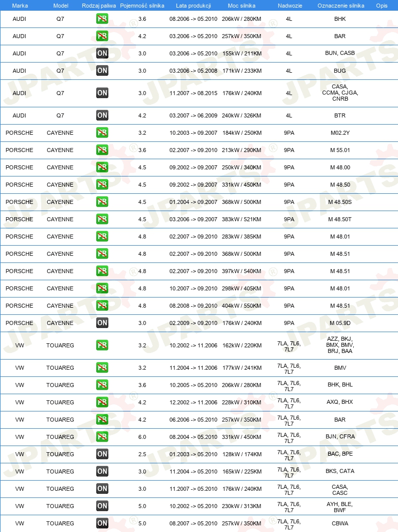Click production dates 08.2006 -> 05.2010
The image size is (398, 532).
[x=193, y=19]
